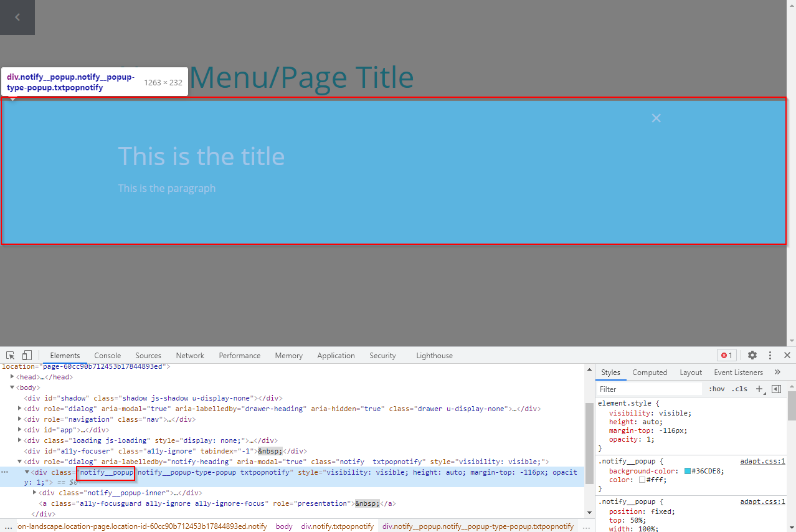Expand the div with id app
796x532 pixels.
point(21,430)
